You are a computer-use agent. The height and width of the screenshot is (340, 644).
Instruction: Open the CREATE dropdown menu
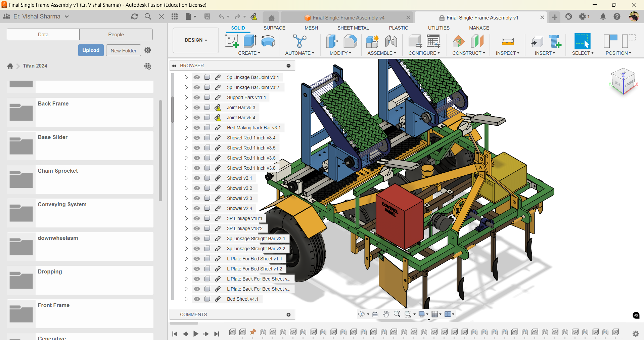249,53
